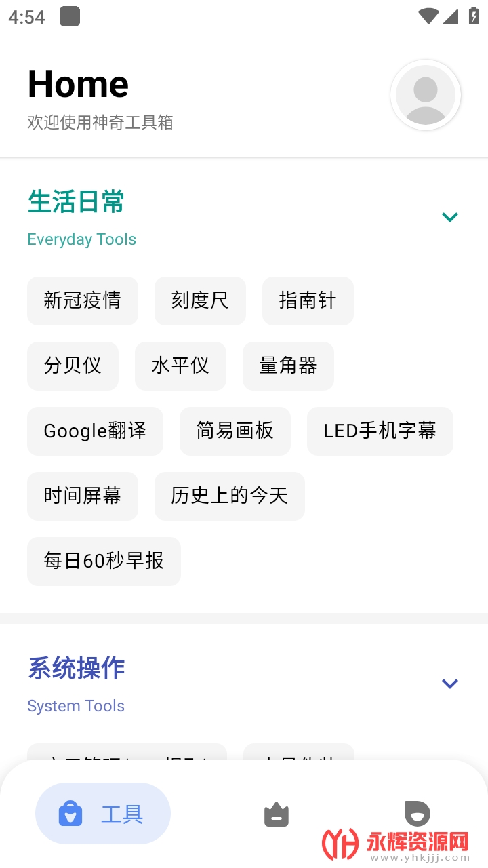Tap the Wi-Fi signal icon in status bar

pyautogui.click(x=428, y=16)
